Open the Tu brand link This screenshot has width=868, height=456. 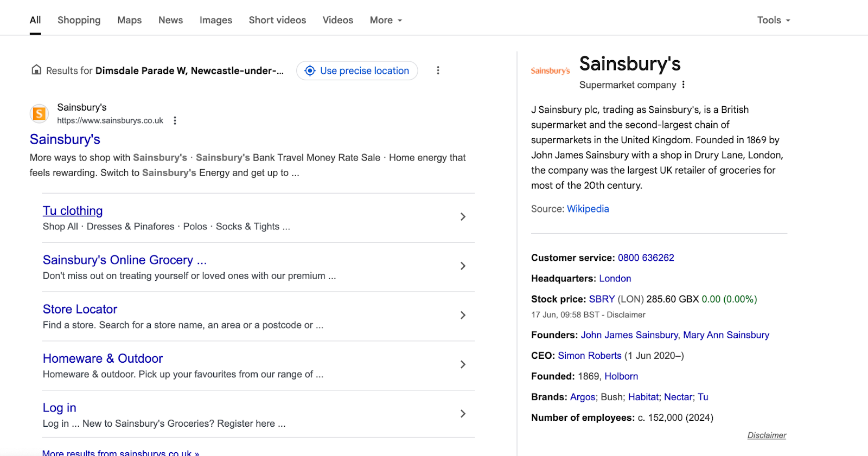tap(703, 397)
